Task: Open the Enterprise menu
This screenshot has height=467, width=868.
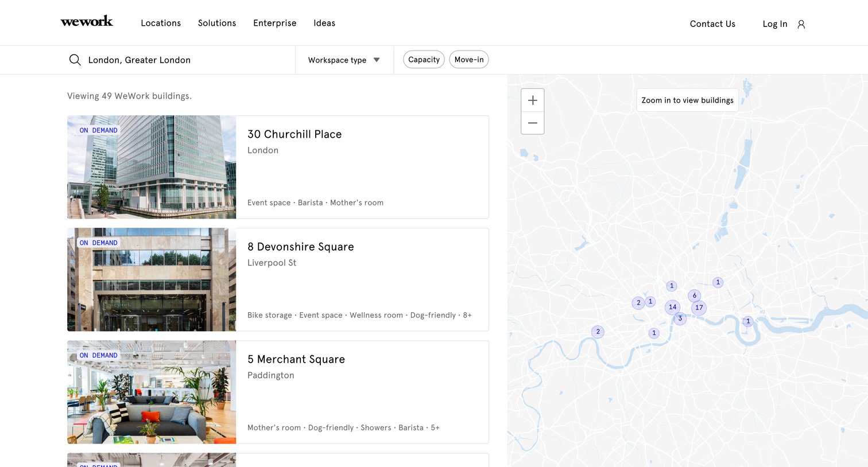Action: 275,23
